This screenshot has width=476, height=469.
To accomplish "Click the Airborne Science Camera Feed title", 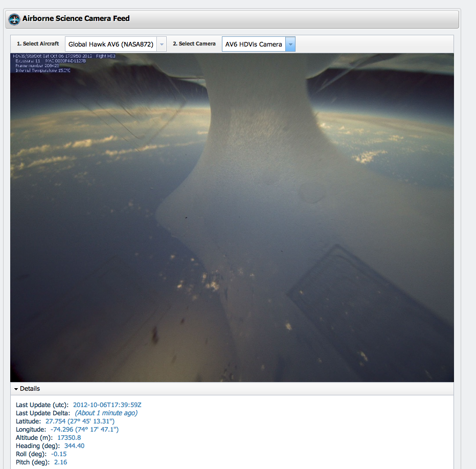I will point(76,19).
